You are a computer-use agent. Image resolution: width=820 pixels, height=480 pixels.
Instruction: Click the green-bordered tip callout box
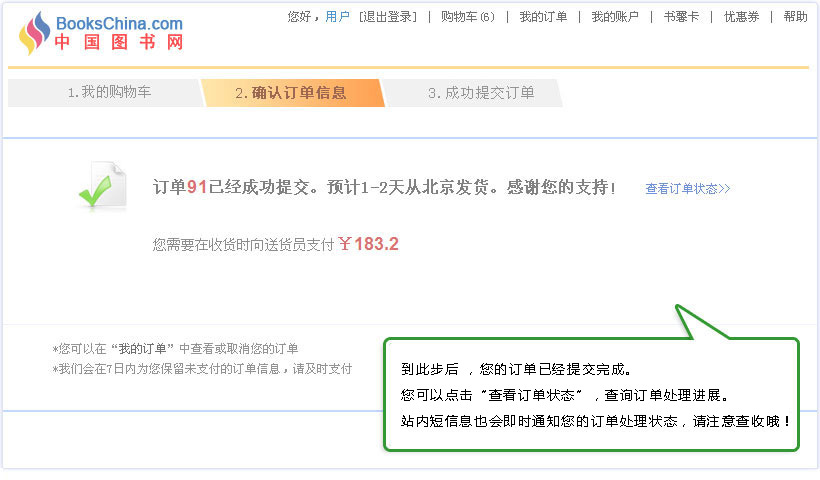[x=592, y=395]
